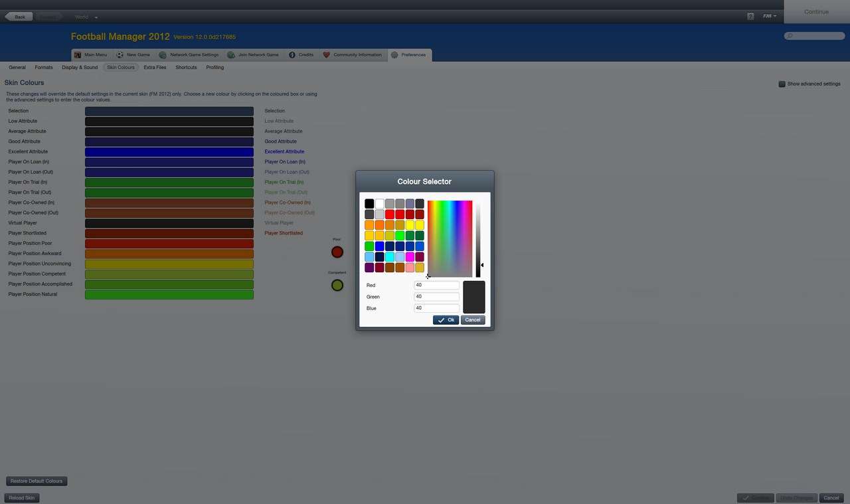
Task: Click the brightness slider arrow handle
Action: (x=482, y=265)
